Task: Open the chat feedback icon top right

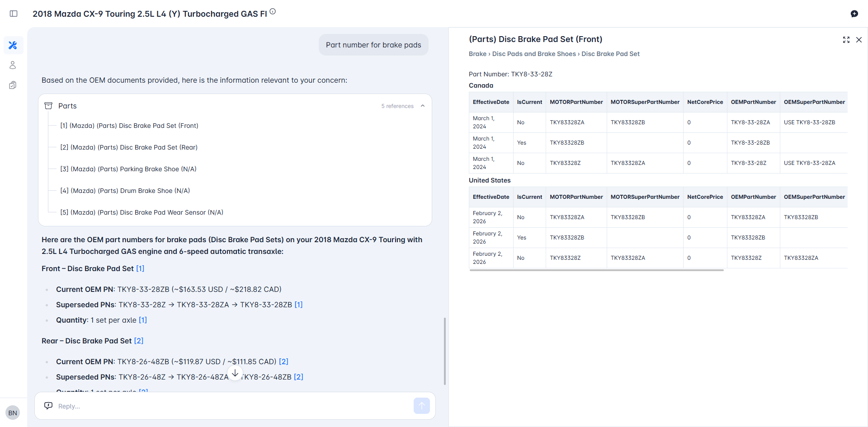Action: [x=854, y=14]
